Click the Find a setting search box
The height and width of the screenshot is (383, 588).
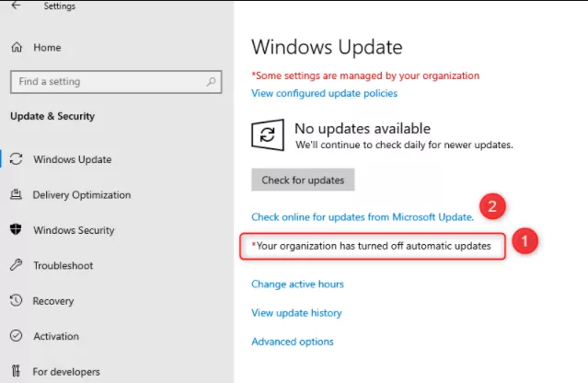click(116, 82)
